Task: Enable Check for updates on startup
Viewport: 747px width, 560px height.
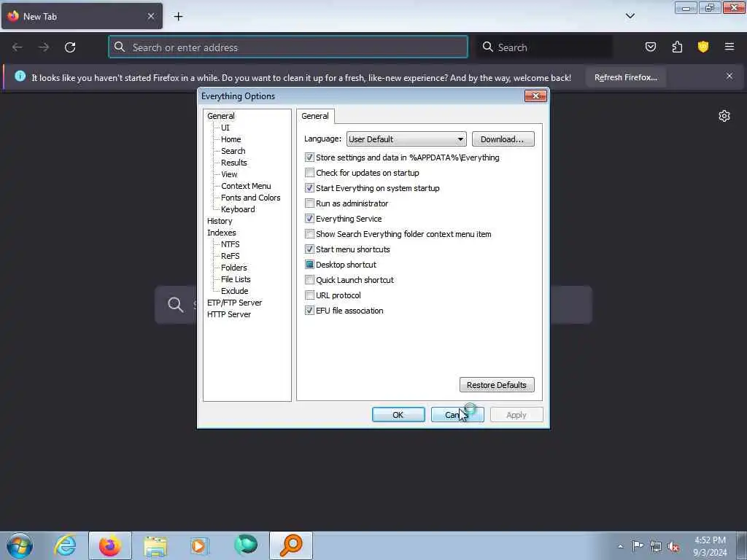Action: pos(309,173)
